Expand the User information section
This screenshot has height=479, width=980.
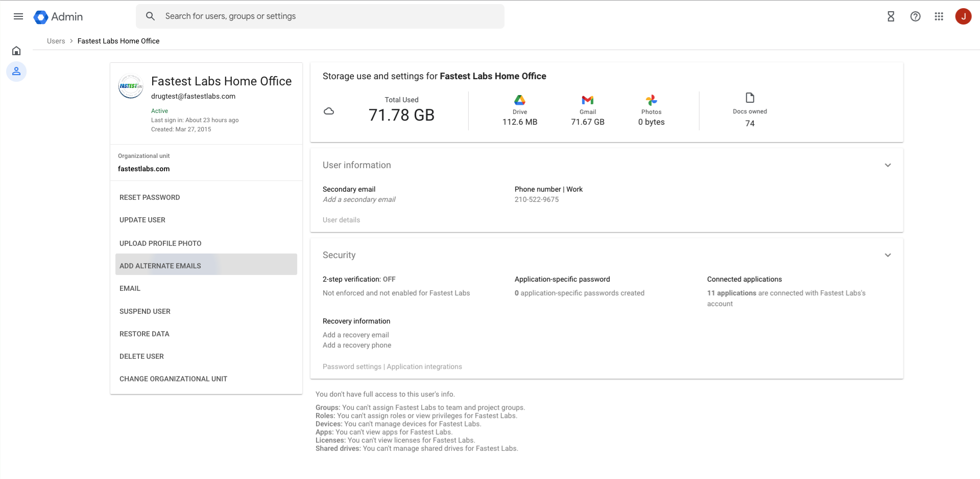(x=888, y=165)
